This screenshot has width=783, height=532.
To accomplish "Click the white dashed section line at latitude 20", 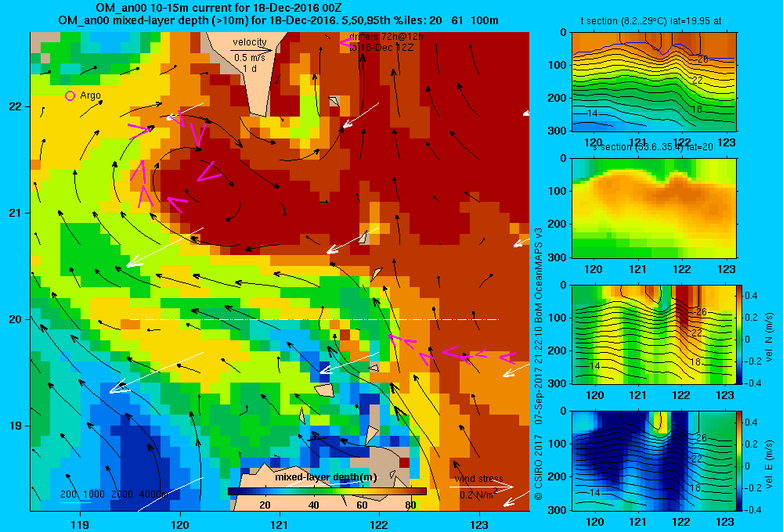I will [x=314, y=319].
